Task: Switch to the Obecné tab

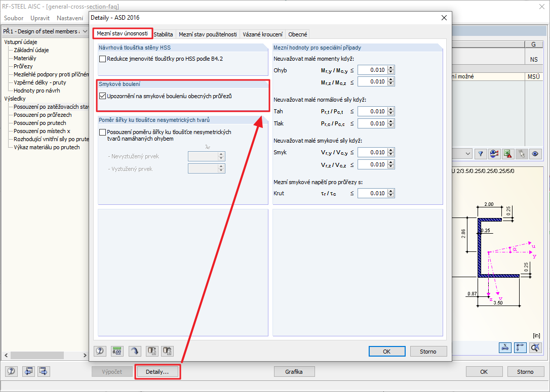Action: [x=298, y=34]
